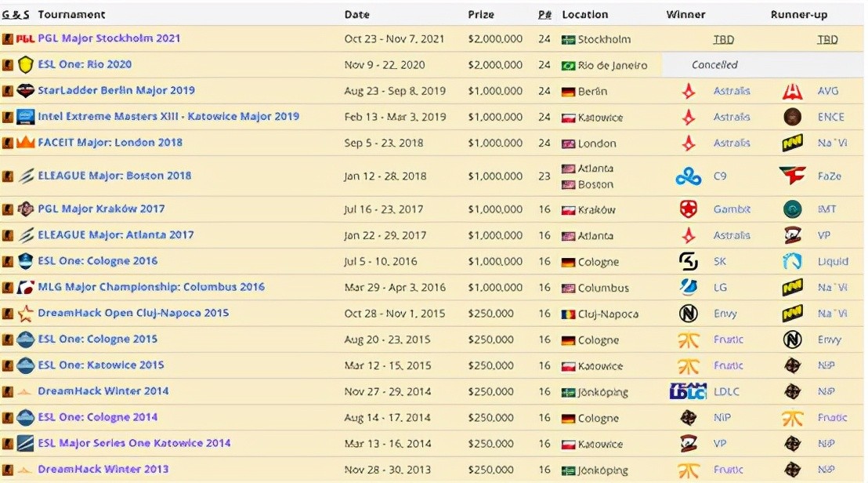Click the Liquid logo in the Cologne 2016 row

click(x=792, y=261)
